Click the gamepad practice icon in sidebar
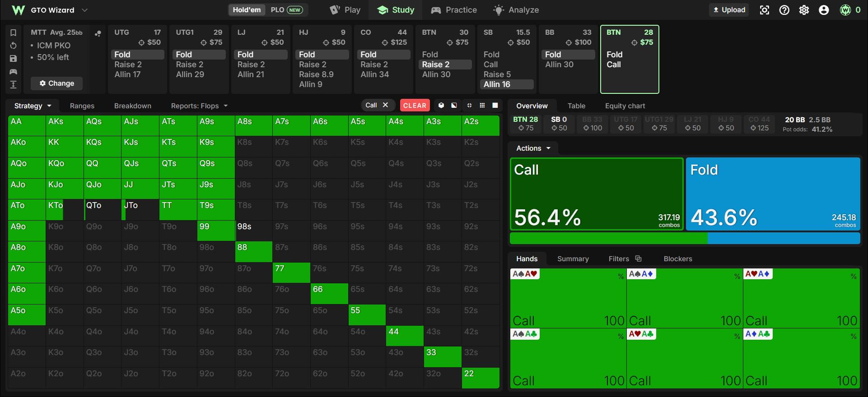 click(x=14, y=72)
